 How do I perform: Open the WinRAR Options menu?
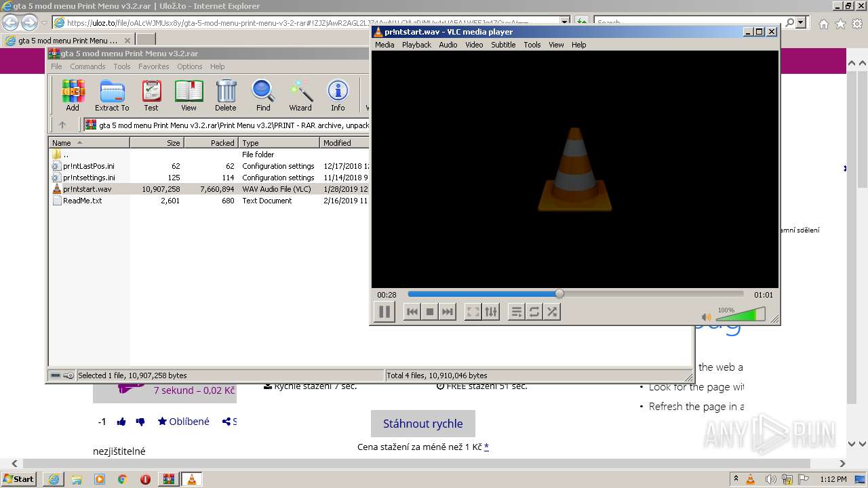point(190,66)
